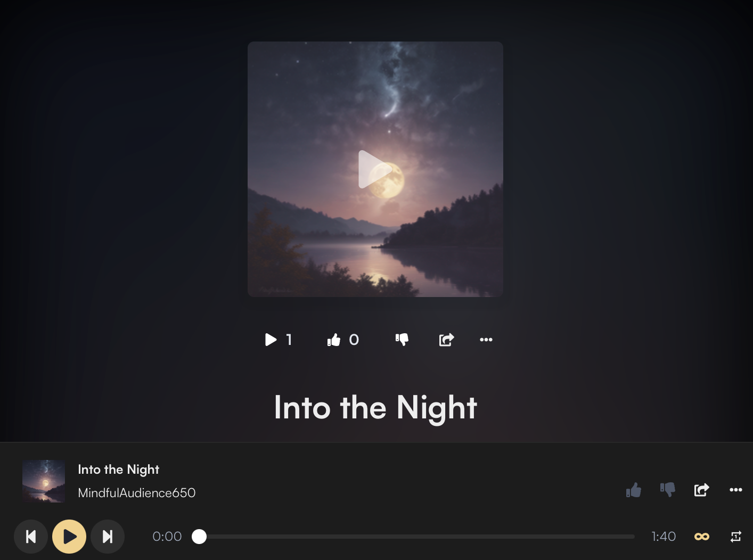753x560 pixels.
Task: Click the Into the Night title in the player bar
Action: [x=118, y=470]
